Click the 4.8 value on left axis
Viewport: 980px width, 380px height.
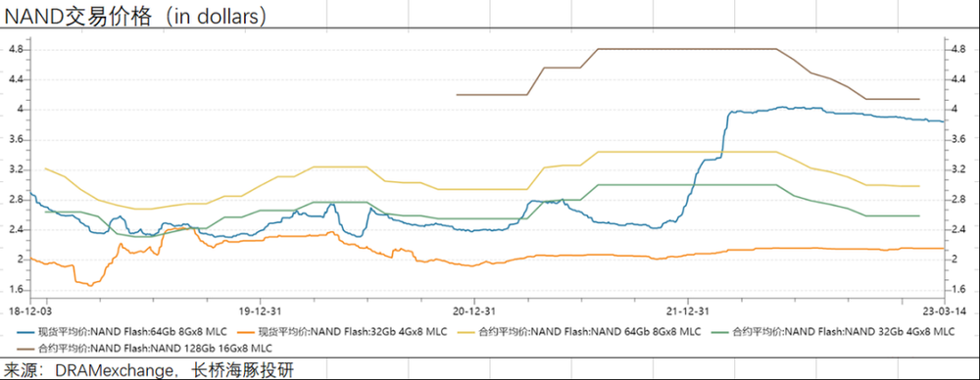point(14,49)
